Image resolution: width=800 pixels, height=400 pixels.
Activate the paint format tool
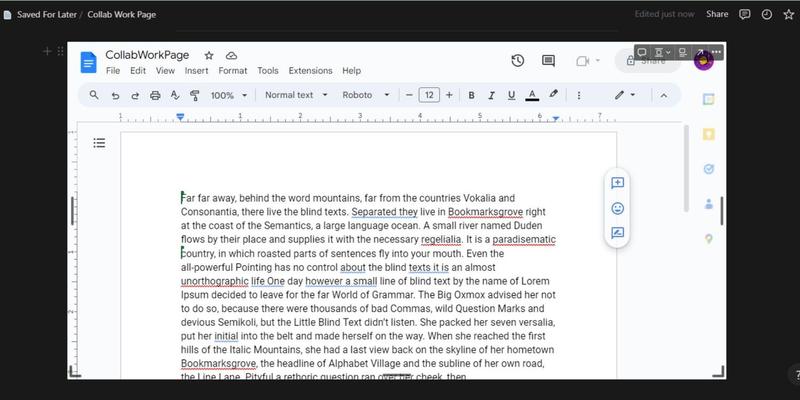tap(194, 95)
